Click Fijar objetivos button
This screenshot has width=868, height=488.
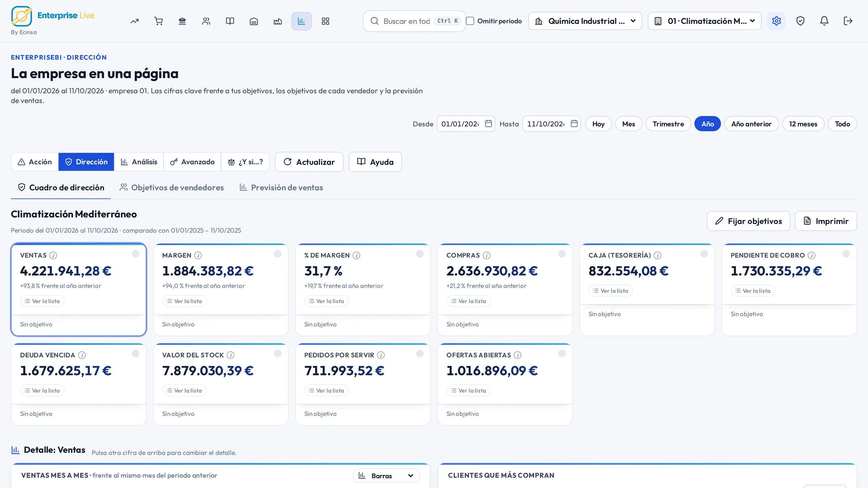(749, 221)
